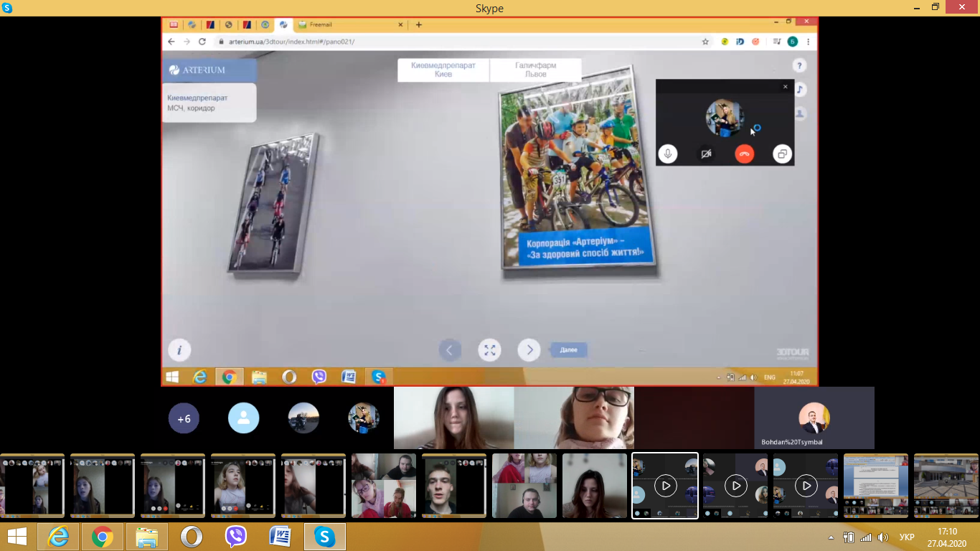The width and height of the screenshot is (980, 551).
Task: Switch input language via УКР indicator
Action: (907, 537)
